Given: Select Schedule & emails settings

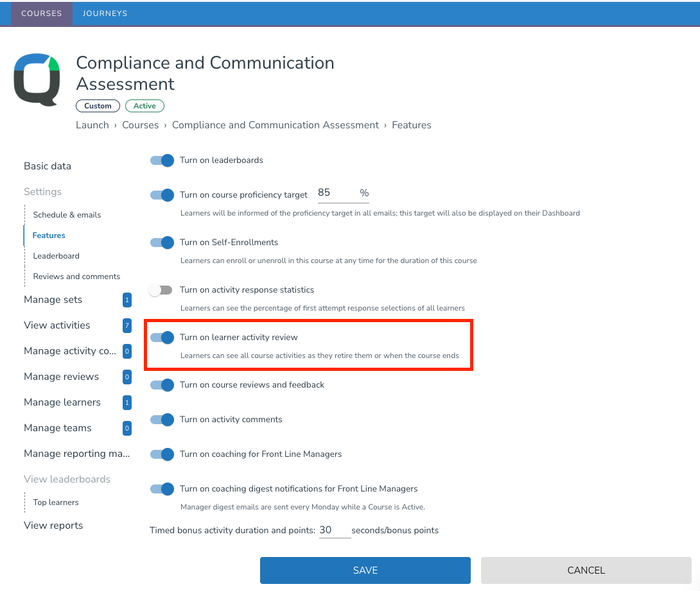Looking at the screenshot, I should (x=67, y=215).
